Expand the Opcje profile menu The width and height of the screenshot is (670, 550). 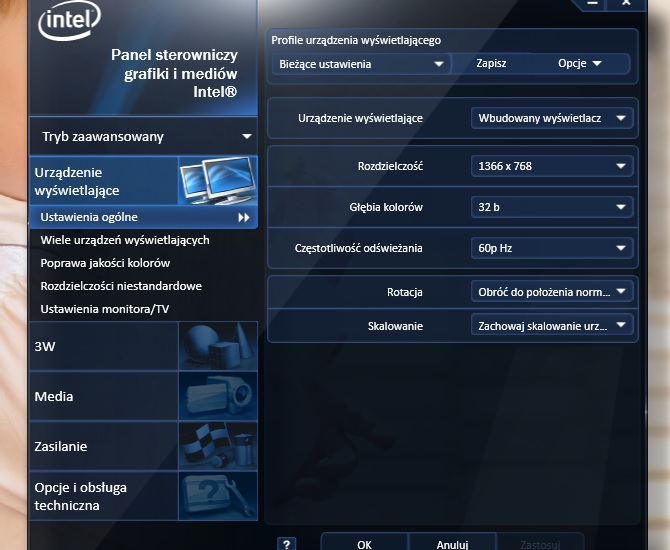tap(580, 64)
